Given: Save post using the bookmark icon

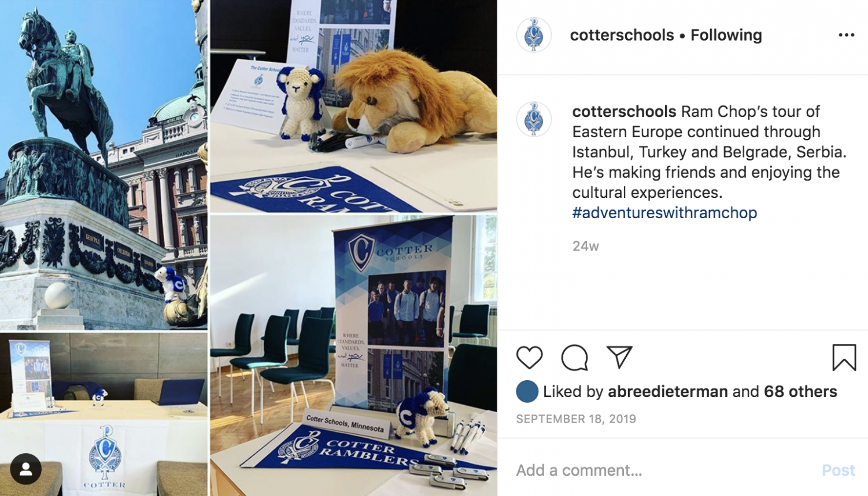Looking at the screenshot, I should (x=844, y=357).
